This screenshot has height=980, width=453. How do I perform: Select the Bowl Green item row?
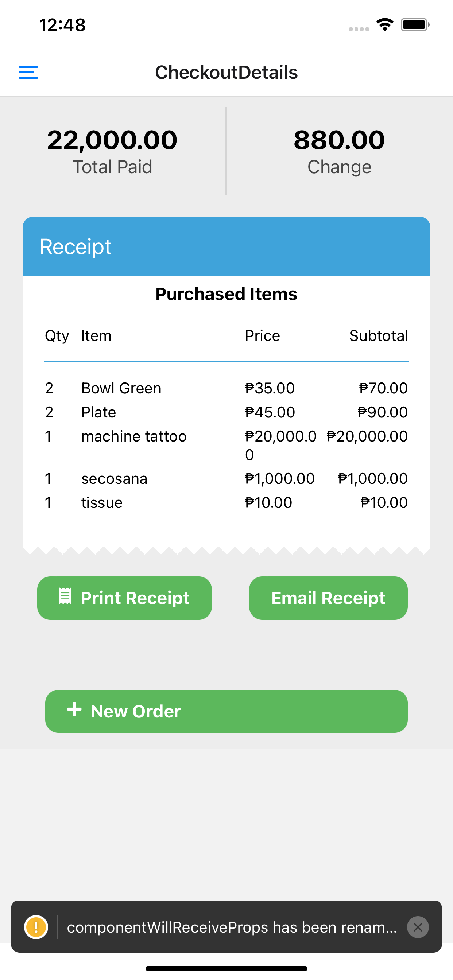[226, 388]
